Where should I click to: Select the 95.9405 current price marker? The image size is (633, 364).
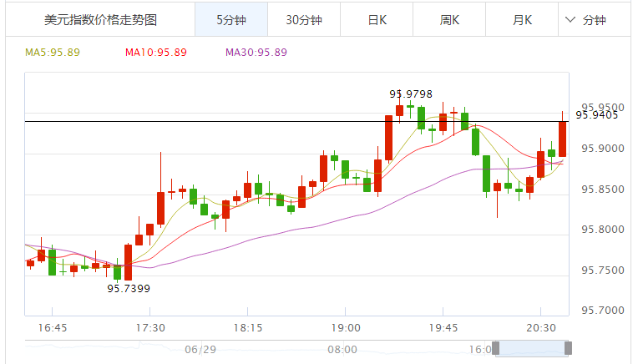596,115
